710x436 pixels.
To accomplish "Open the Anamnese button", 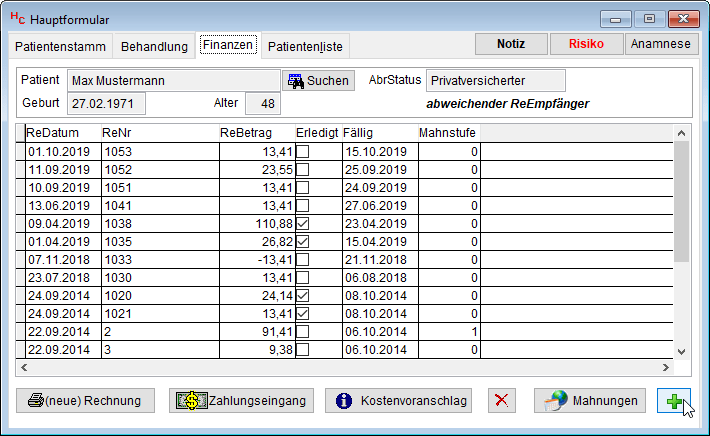I will tap(661, 44).
